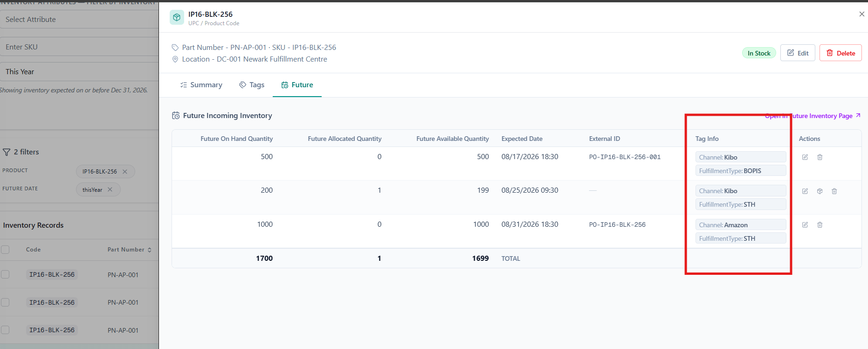Click the first IP16-BLK-256 code in records

[52, 274]
